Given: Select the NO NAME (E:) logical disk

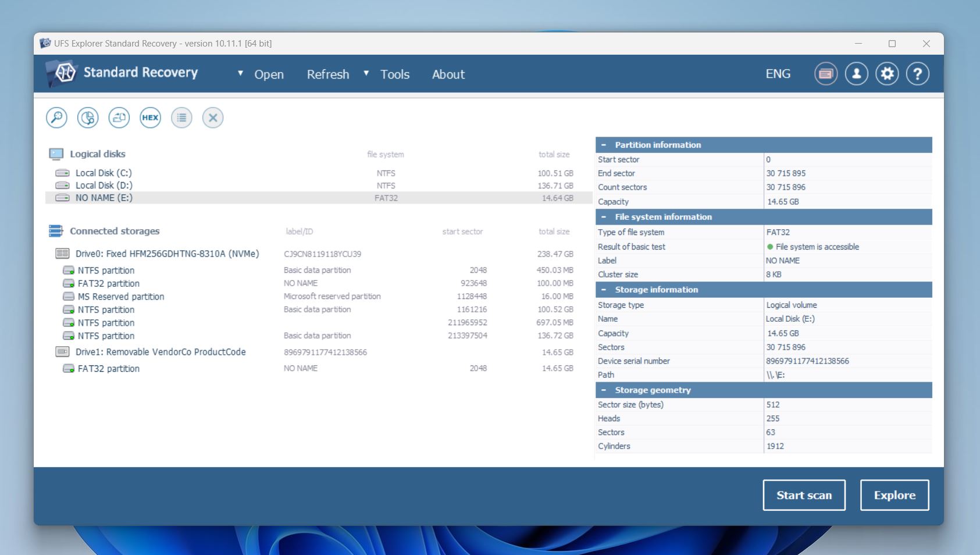Looking at the screenshot, I should (x=319, y=198).
